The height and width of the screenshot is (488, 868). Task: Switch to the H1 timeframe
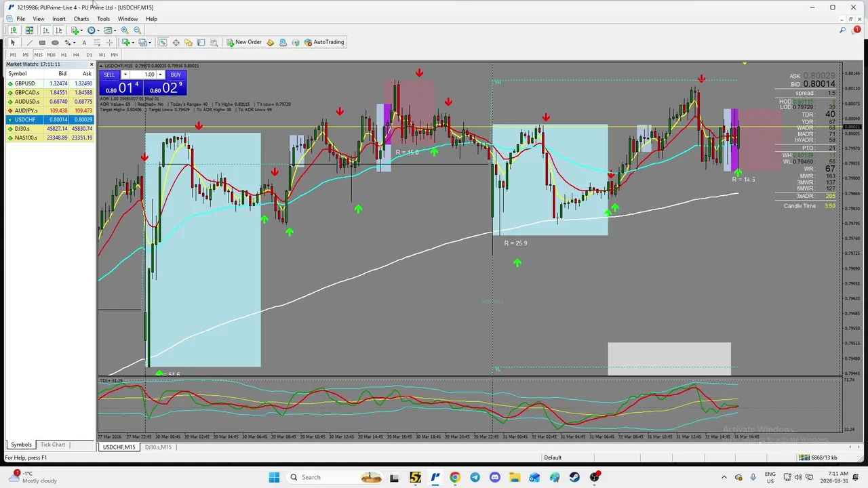coord(64,55)
